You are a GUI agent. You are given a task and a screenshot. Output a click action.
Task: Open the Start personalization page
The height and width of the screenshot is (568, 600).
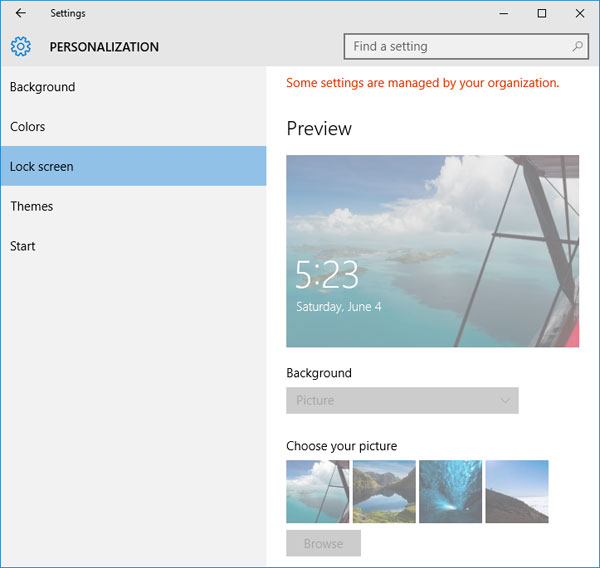(24, 246)
